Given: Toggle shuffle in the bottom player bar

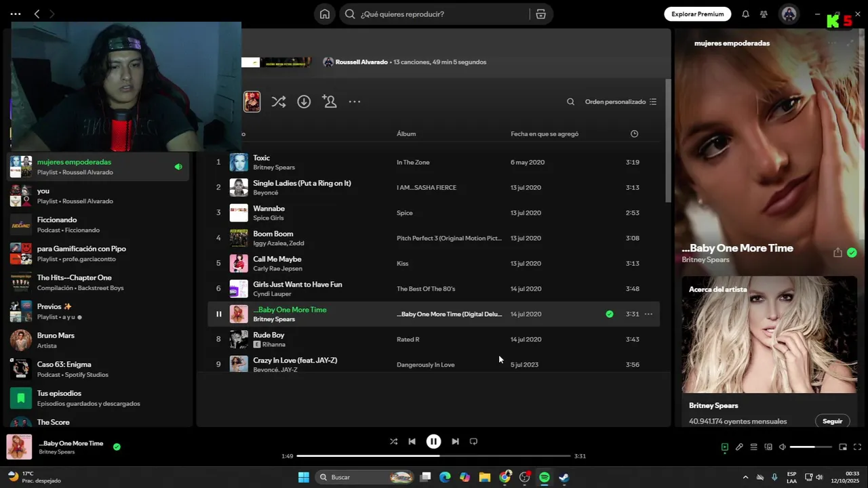Looking at the screenshot, I should (x=393, y=441).
